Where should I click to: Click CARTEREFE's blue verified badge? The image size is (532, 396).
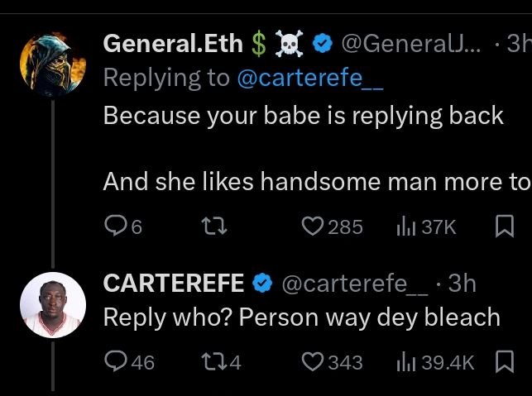point(262,283)
